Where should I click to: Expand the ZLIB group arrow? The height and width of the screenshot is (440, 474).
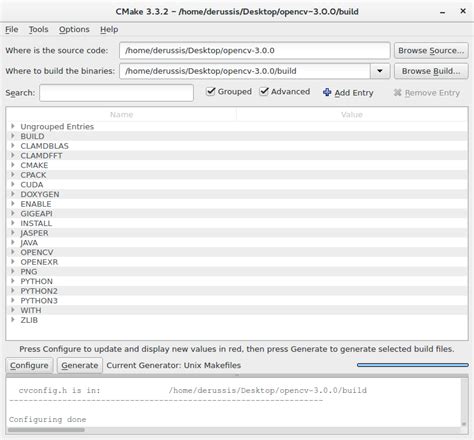point(13,319)
